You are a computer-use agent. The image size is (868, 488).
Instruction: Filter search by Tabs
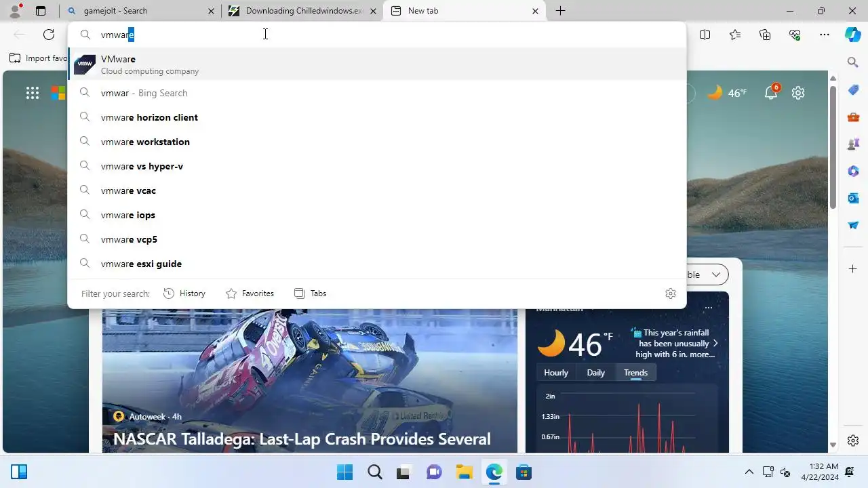[311, 293]
